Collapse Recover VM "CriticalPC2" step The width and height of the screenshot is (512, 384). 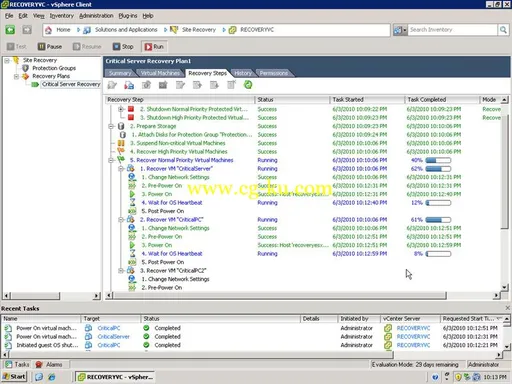click(x=121, y=270)
